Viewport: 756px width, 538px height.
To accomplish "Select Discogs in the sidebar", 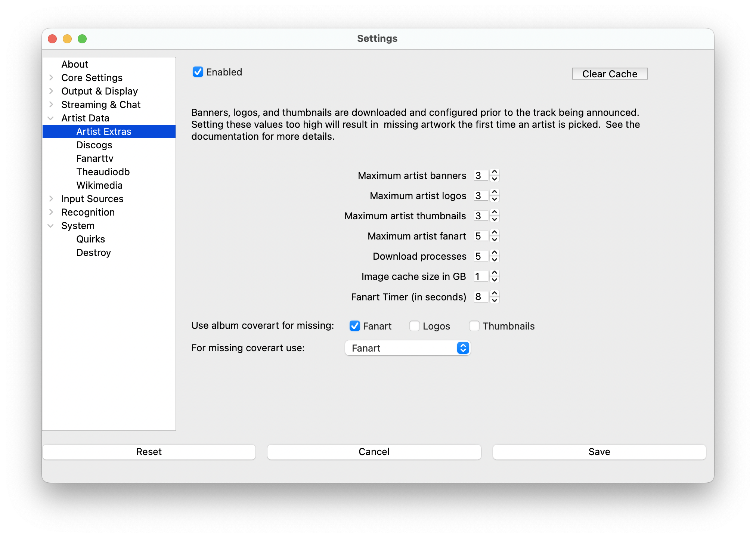I will pos(94,145).
